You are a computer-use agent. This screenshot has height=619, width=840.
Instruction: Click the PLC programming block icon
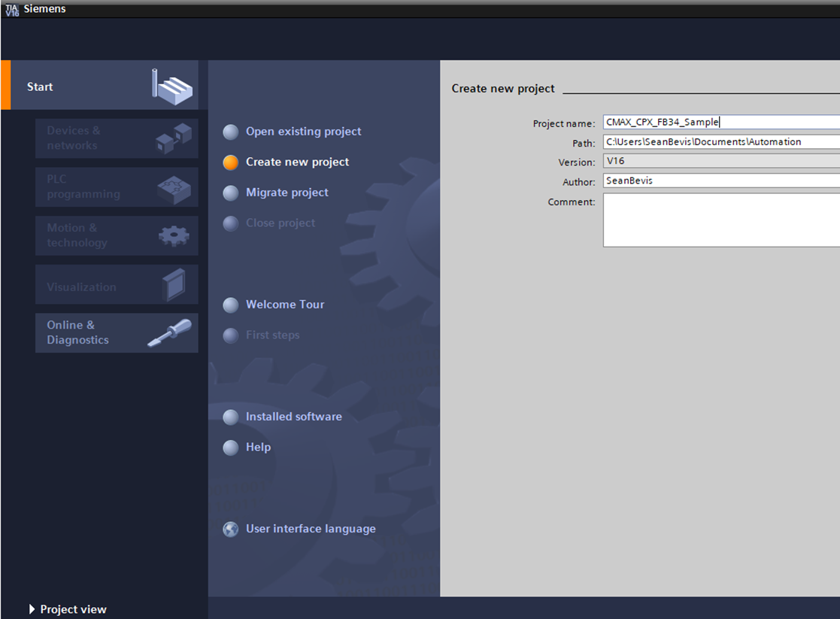(174, 190)
